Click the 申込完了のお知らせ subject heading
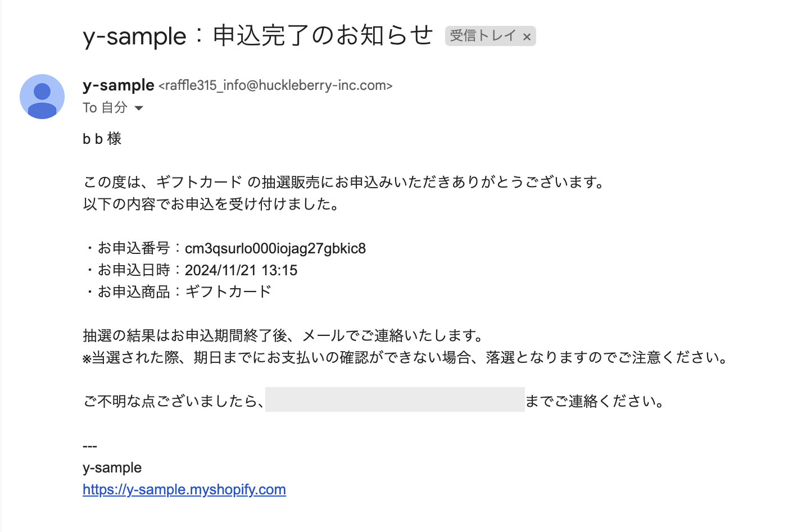The image size is (802, 532). click(x=258, y=36)
